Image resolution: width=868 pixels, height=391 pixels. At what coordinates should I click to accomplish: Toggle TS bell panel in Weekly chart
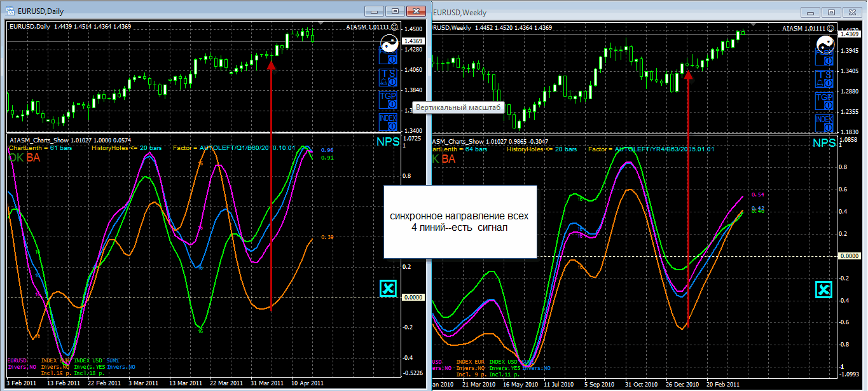(824, 78)
